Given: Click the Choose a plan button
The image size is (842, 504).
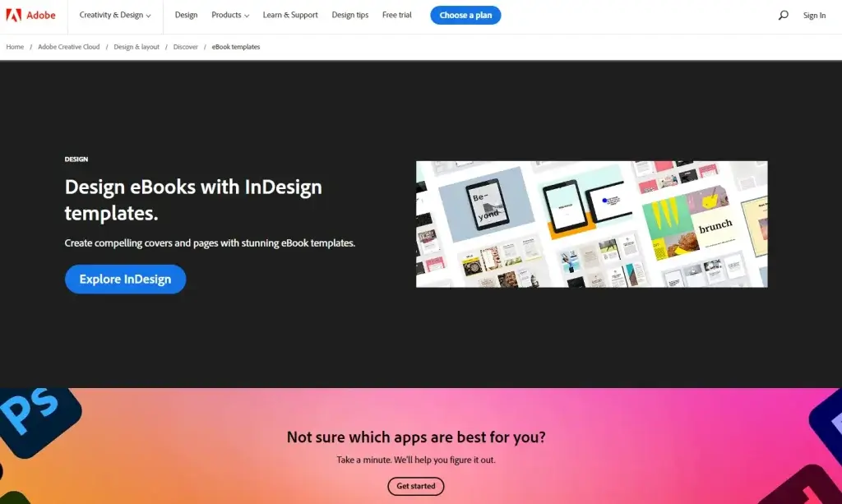Looking at the screenshot, I should (465, 15).
